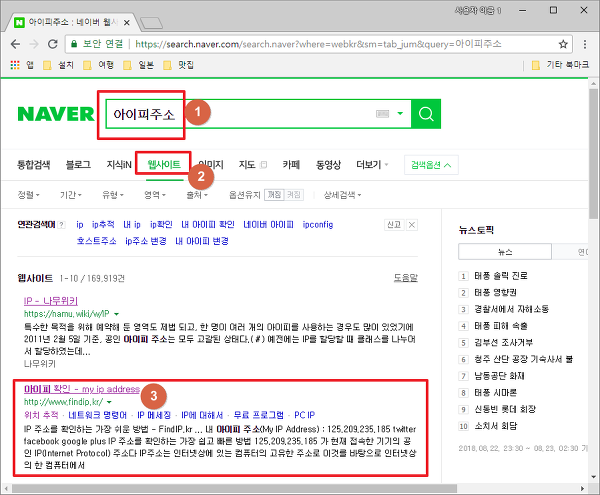This screenshot has height=495, width=600.
Task: Click related search 내 아이피 변경
Action: 202,241
